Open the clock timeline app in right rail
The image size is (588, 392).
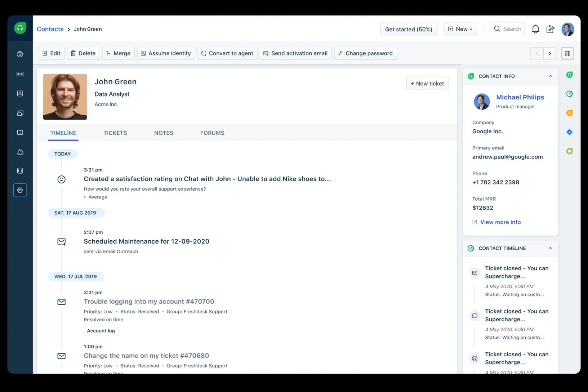(x=569, y=94)
